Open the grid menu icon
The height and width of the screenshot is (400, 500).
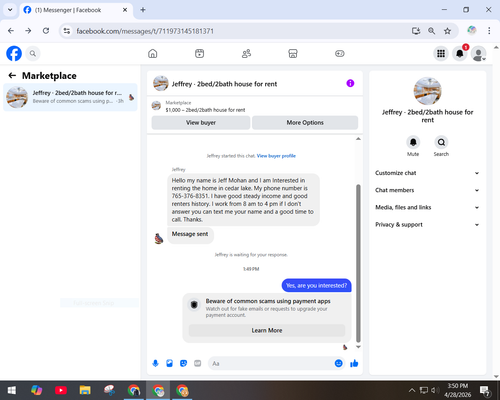[x=441, y=53]
